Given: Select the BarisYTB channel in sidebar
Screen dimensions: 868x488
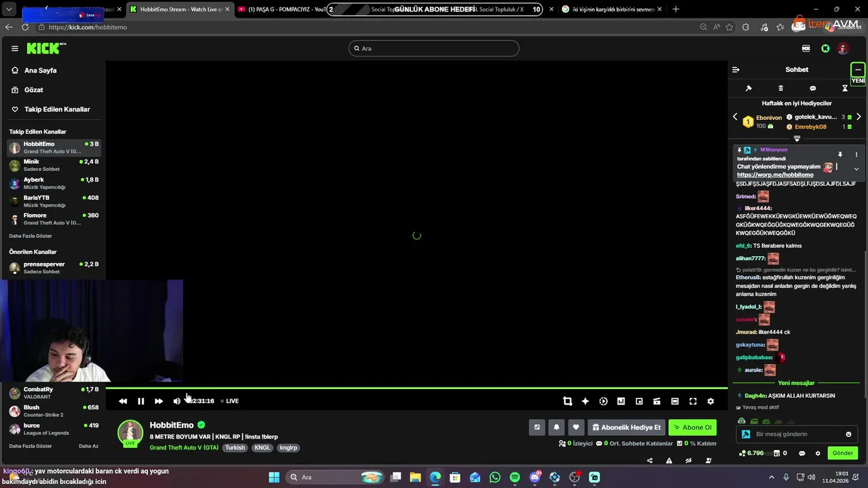Looking at the screenshot, I should coord(54,201).
